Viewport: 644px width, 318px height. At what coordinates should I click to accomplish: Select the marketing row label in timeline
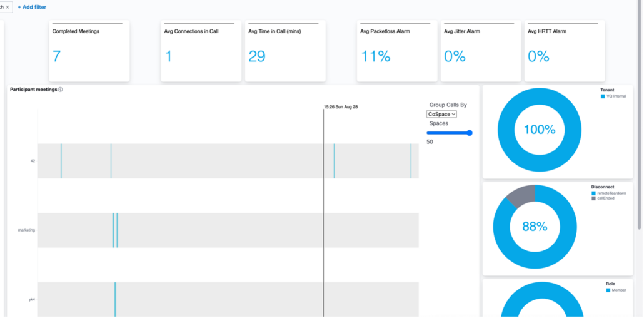(x=26, y=230)
